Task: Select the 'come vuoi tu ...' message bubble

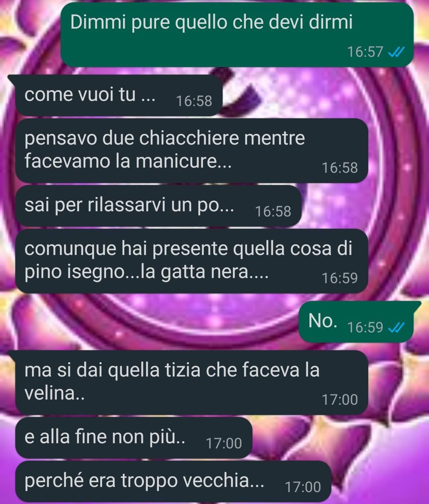Action: pos(118,95)
